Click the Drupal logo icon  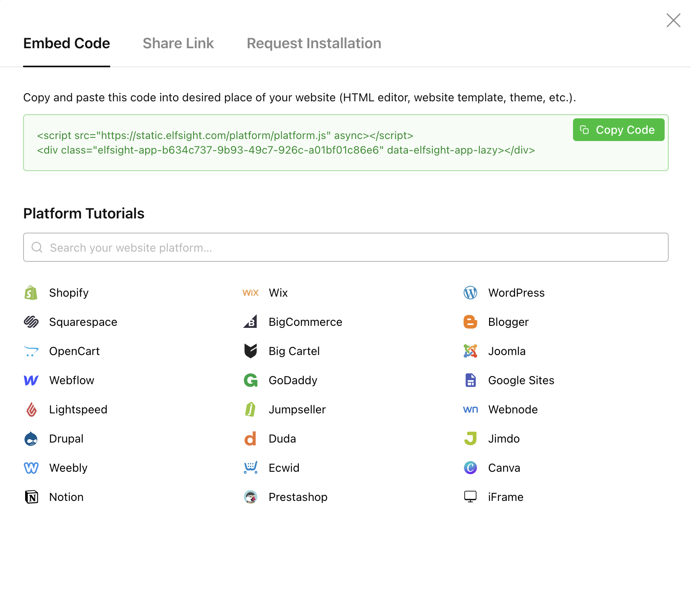coord(31,438)
